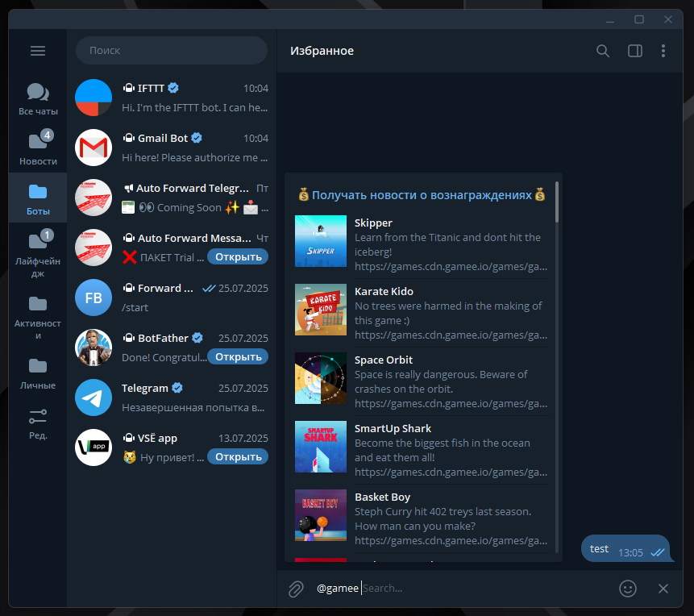
Task: Open the Auto Forward Telegram channel chat
Action: pos(172,198)
